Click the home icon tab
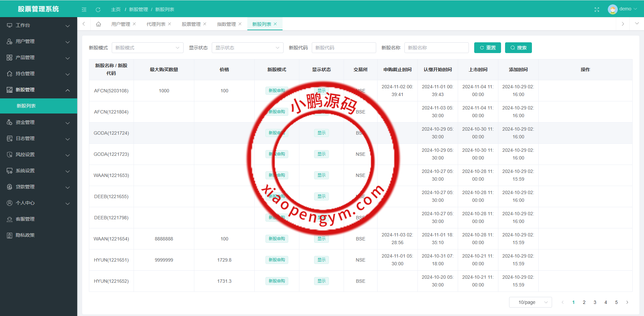644x316 pixels. click(98, 24)
